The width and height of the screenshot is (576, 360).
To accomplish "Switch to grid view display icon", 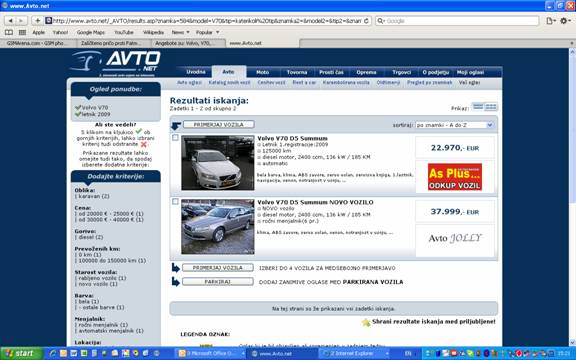I will tap(491, 107).
